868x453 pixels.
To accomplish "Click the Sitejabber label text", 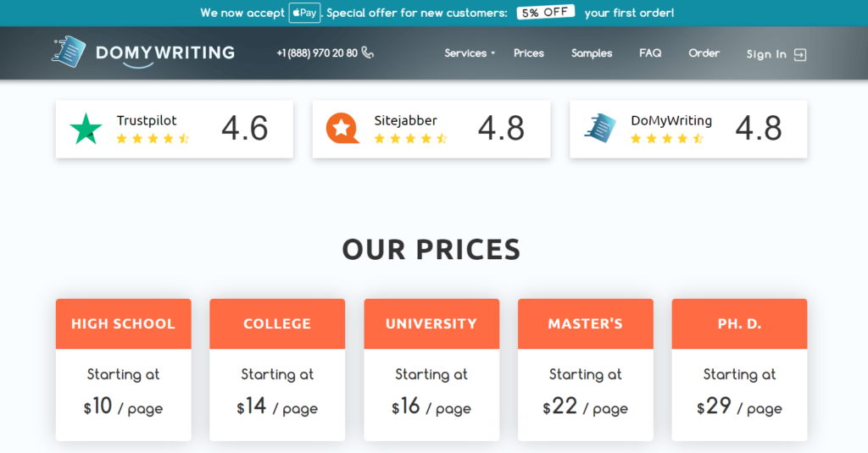I will pyautogui.click(x=406, y=120).
